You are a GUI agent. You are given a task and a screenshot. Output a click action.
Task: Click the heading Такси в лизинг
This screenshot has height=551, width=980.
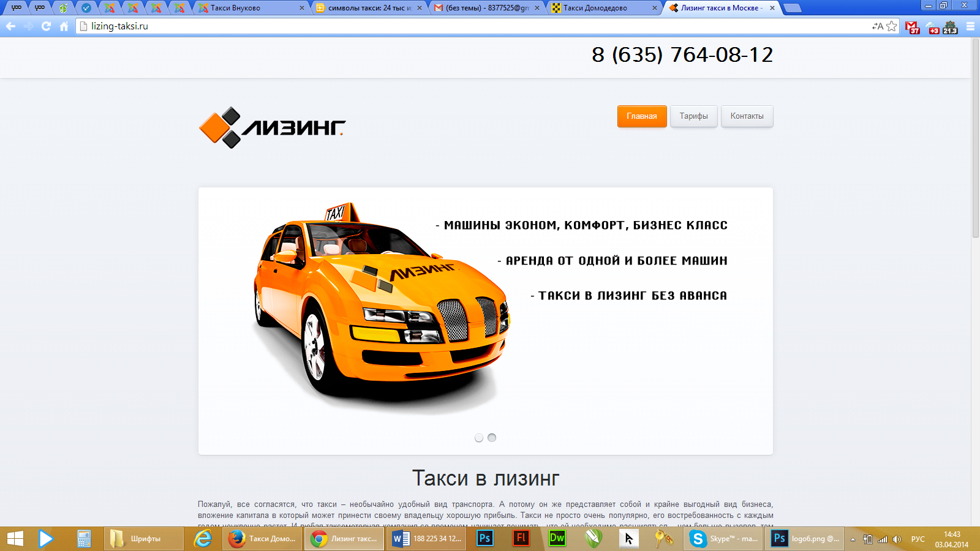(x=486, y=478)
